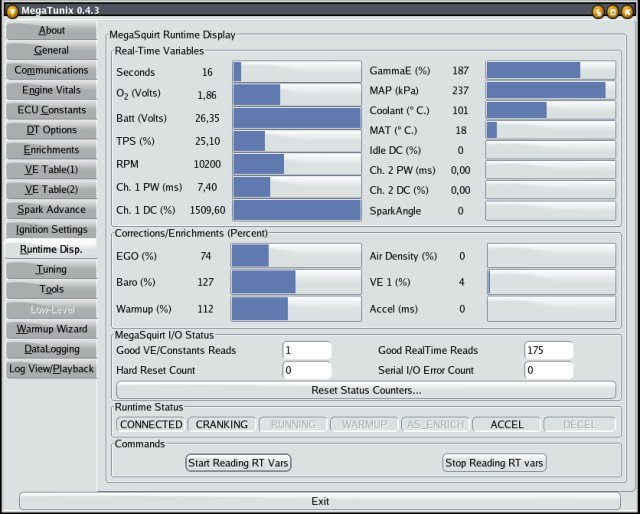Open the Tuning tab
640x514 pixels.
[51, 269]
